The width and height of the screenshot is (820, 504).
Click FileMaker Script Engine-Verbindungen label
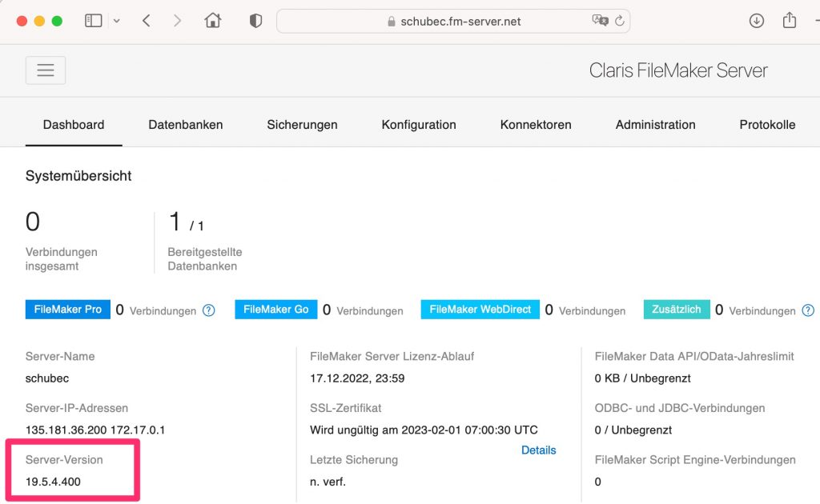695,460
